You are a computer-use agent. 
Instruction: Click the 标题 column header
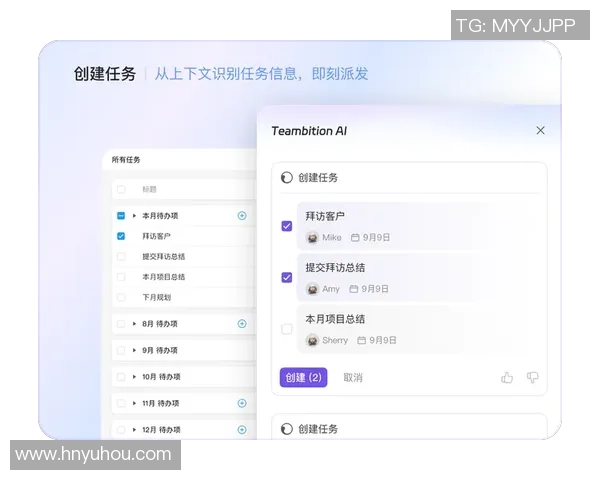click(149, 189)
